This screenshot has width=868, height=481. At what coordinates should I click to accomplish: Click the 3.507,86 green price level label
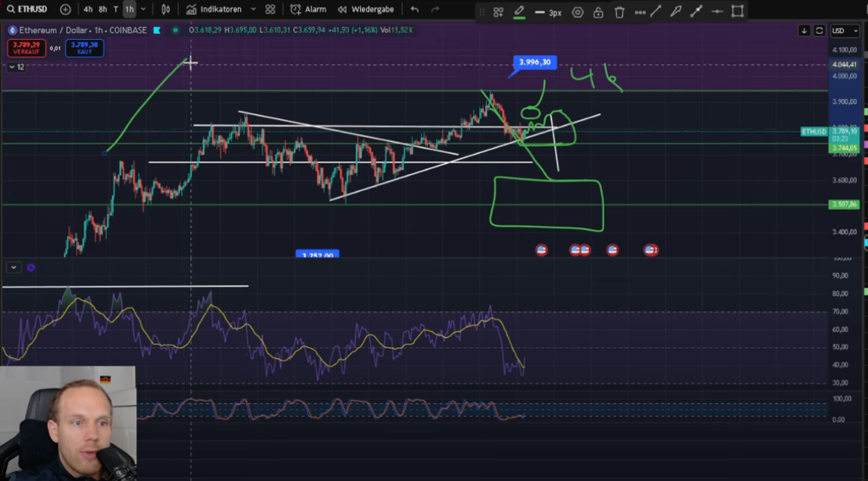(844, 205)
